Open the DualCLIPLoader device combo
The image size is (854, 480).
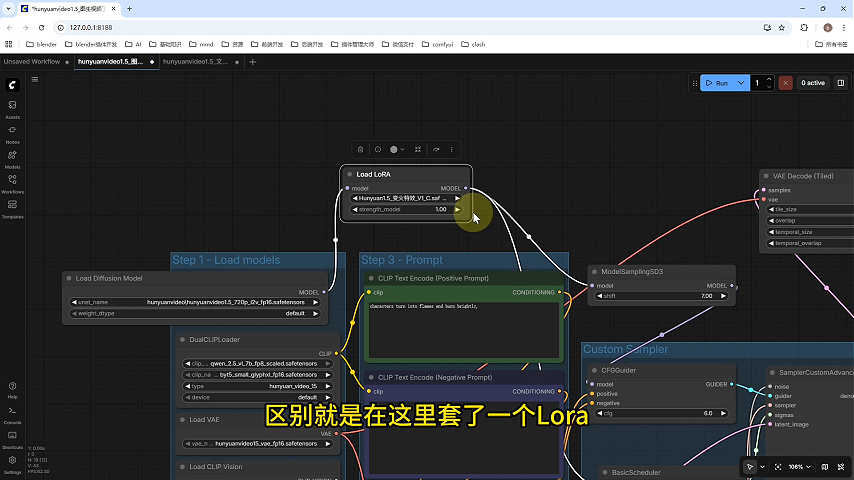tap(258, 397)
